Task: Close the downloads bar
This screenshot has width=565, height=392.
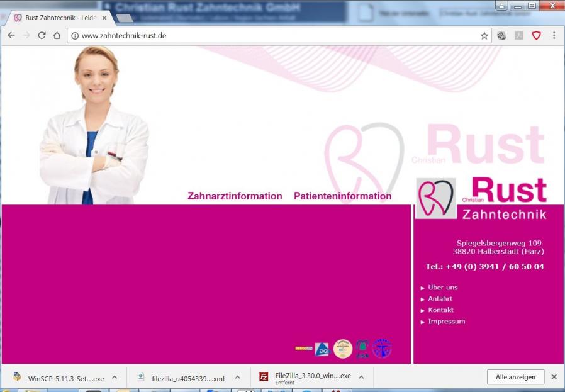Action: [x=554, y=377]
